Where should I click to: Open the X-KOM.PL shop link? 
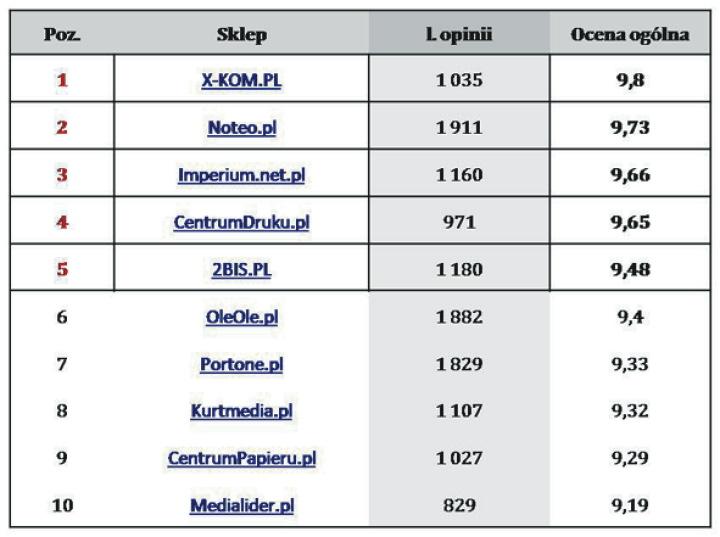coord(241,80)
